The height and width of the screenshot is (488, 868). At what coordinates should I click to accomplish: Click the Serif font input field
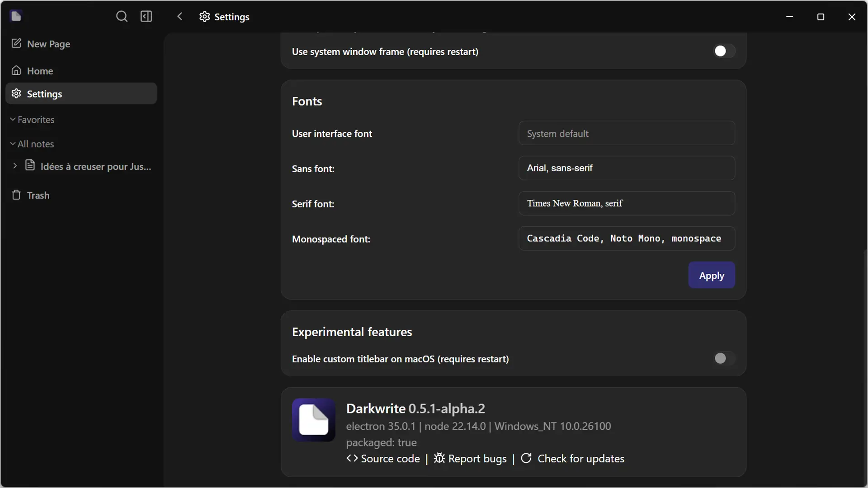pos(627,203)
